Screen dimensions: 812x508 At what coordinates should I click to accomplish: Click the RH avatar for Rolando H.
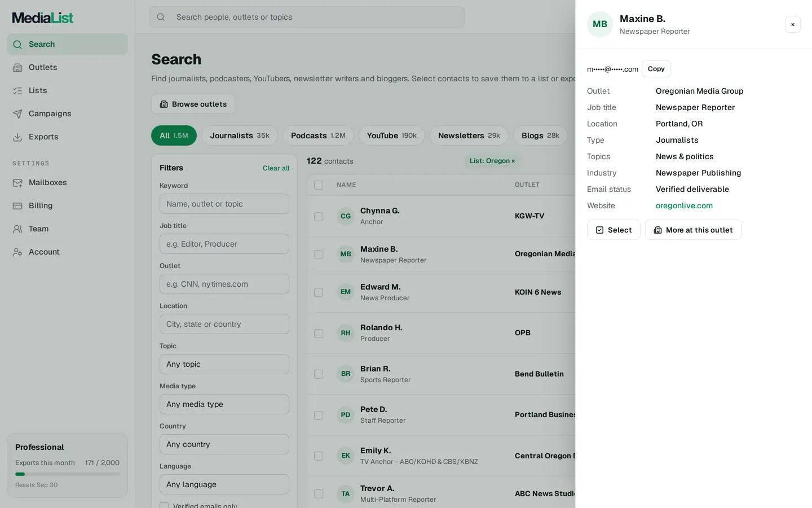coord(346,333)
